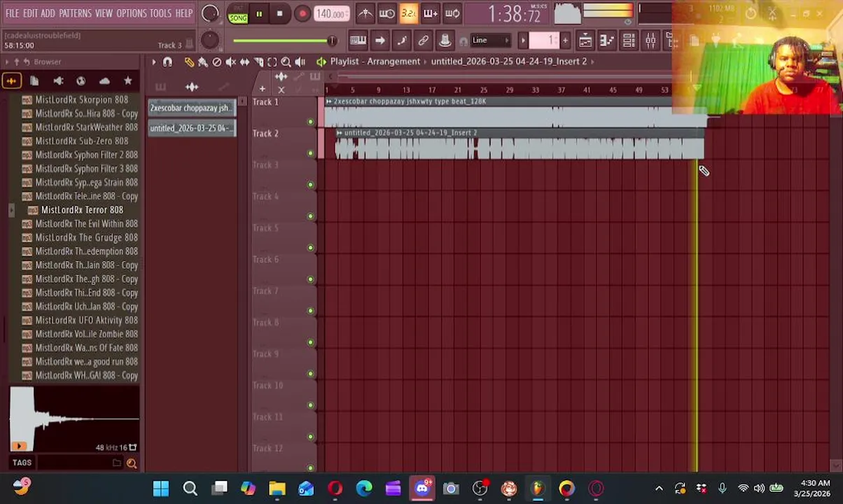Toggle the 3.2.1 recording countdown
The width and height of the screenshot is (843, 504).
pyautogui.click(x=409, y=13)
